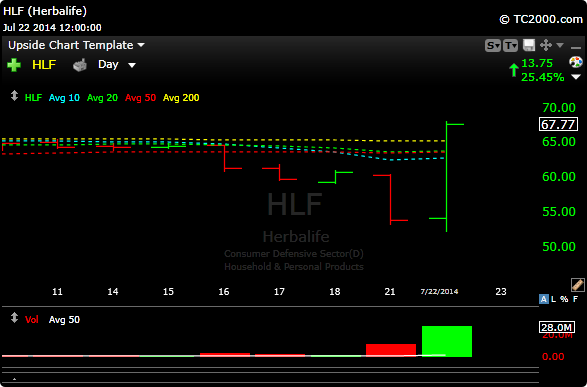Click the green plus add-indicator icon
The image size is (587, 387).
point(14,65)
